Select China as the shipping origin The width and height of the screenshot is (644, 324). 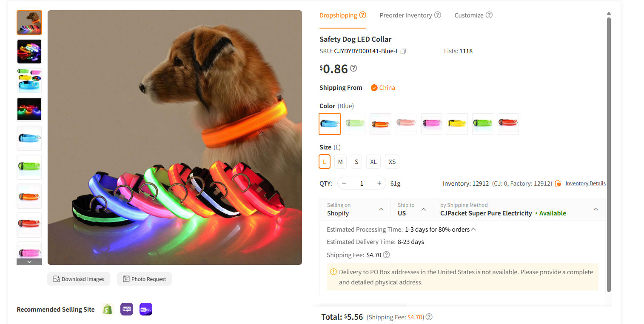pos(382,87)
